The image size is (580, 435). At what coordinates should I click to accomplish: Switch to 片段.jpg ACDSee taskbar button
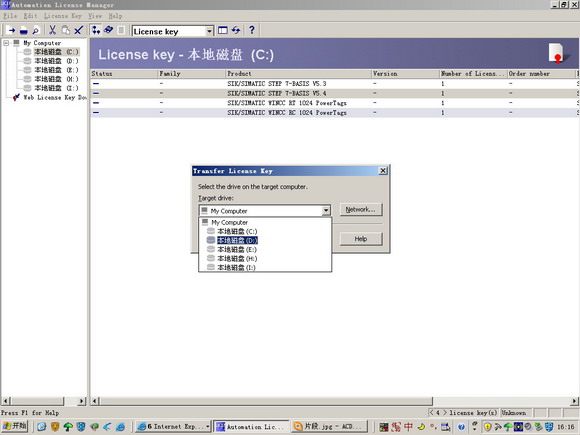(330, 426)
